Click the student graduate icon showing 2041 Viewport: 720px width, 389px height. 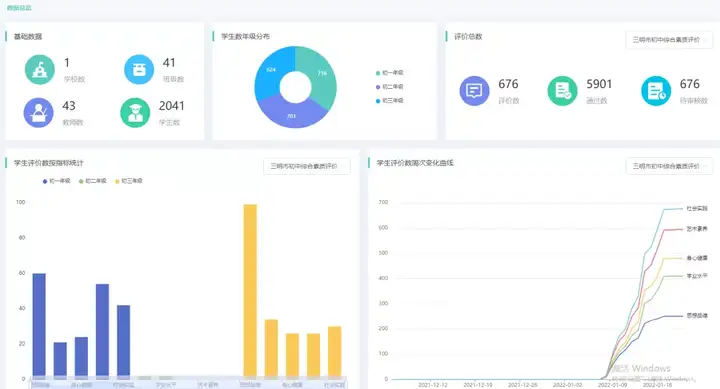[x=135, y=113]
